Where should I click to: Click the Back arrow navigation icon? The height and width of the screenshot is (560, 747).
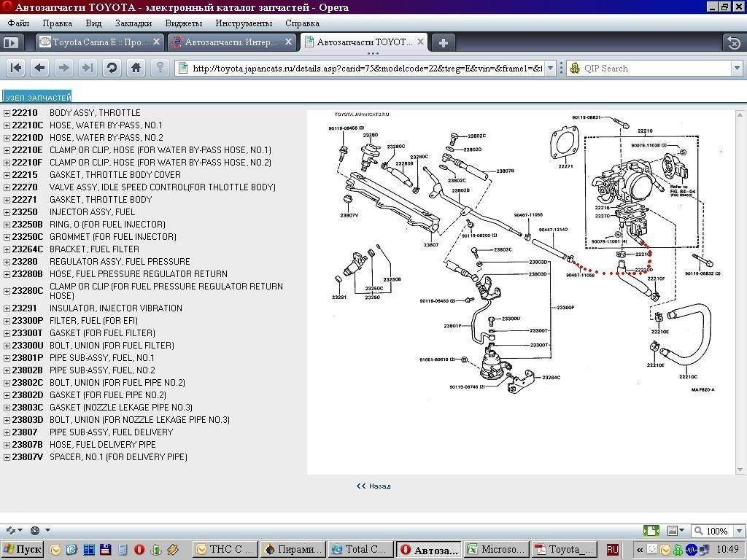[40, 68]
